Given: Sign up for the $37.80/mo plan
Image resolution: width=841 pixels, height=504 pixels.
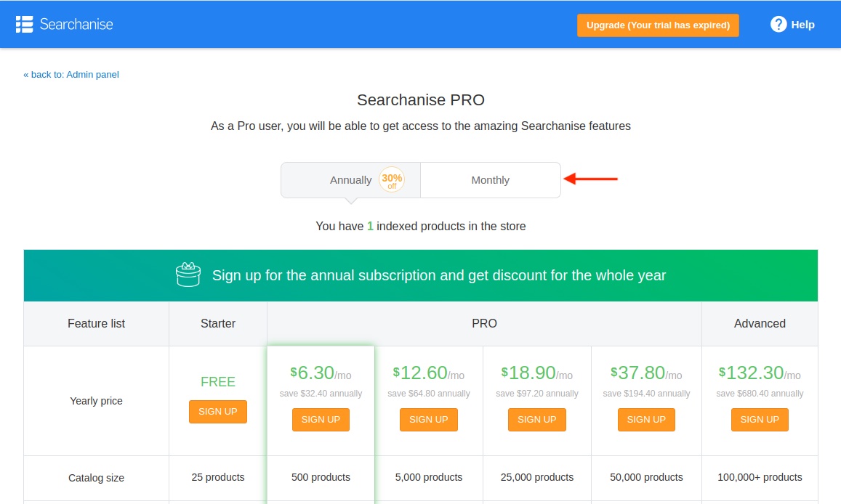Looking at the screenshot, I should coord(646,419).
